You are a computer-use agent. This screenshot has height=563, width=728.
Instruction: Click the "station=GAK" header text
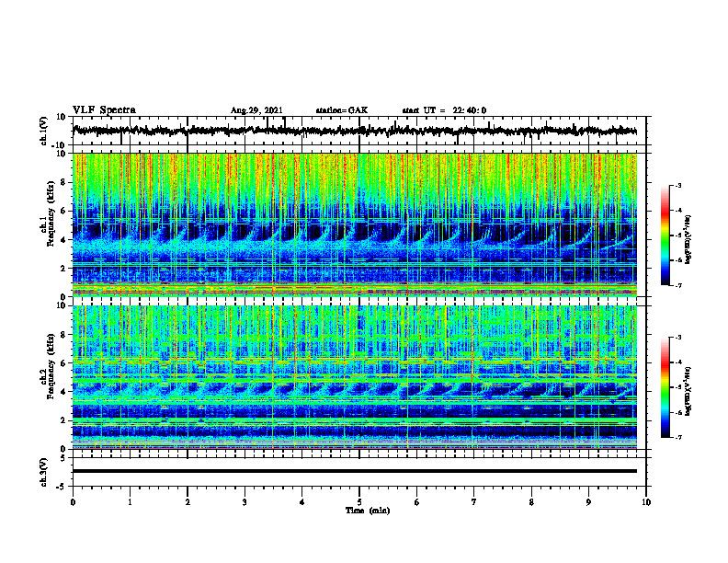pos(342,110)
